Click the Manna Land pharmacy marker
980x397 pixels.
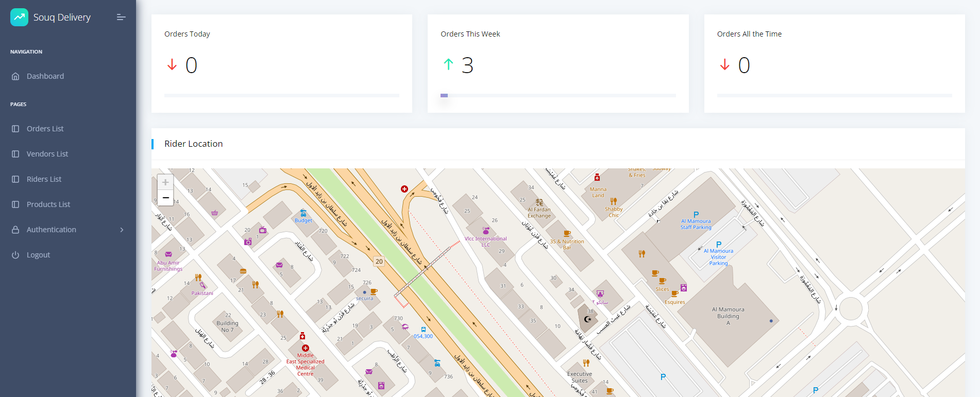[x=597, y=178]
